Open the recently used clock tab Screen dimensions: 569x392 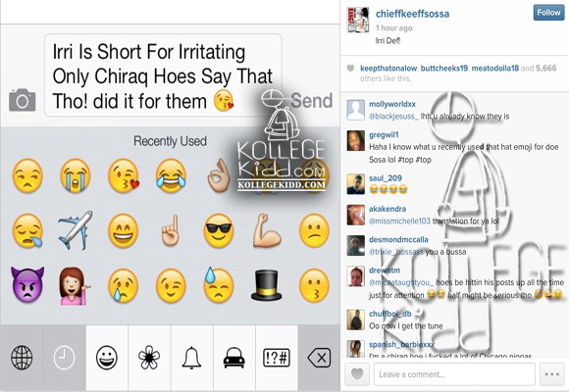[64, 358]
